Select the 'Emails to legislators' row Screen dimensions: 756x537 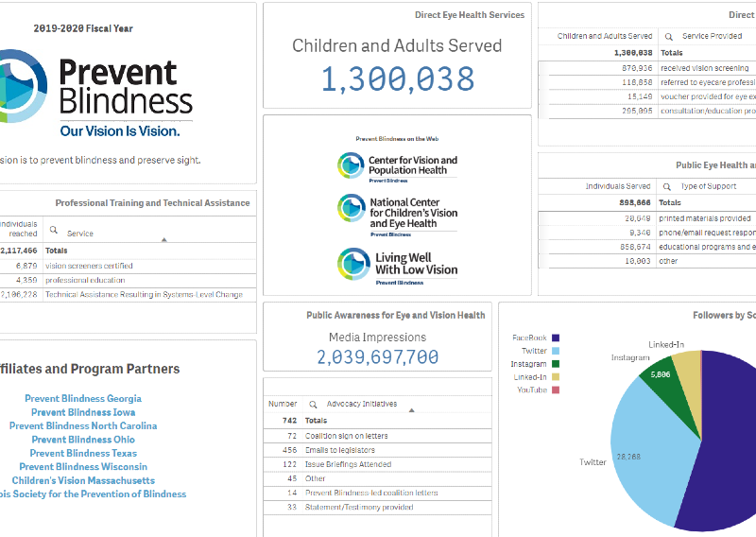click(x=377, y=450)
